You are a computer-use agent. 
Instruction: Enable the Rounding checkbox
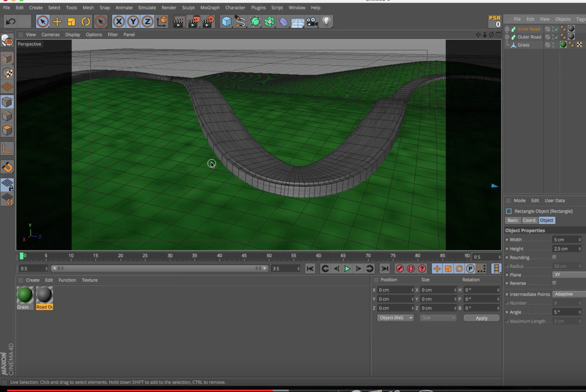(555, 257)
